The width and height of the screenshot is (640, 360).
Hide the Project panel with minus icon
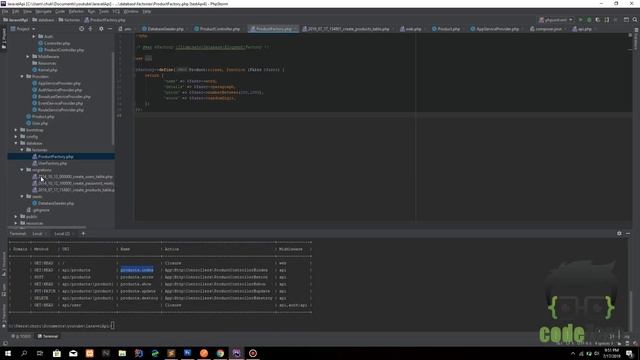(x=110, y=29)
